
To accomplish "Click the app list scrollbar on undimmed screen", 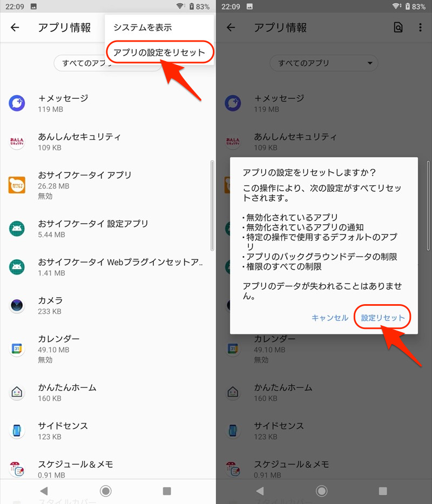I will coord(212,205).
